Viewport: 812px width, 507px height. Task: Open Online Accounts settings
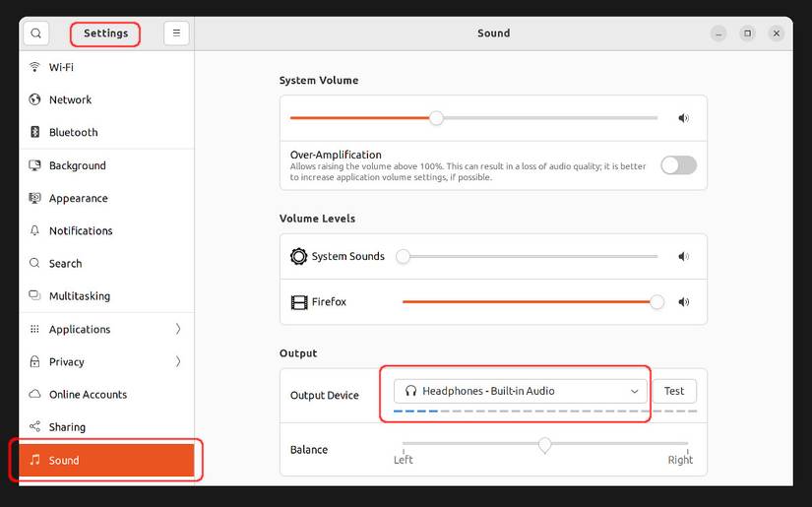tap(88, 394)
